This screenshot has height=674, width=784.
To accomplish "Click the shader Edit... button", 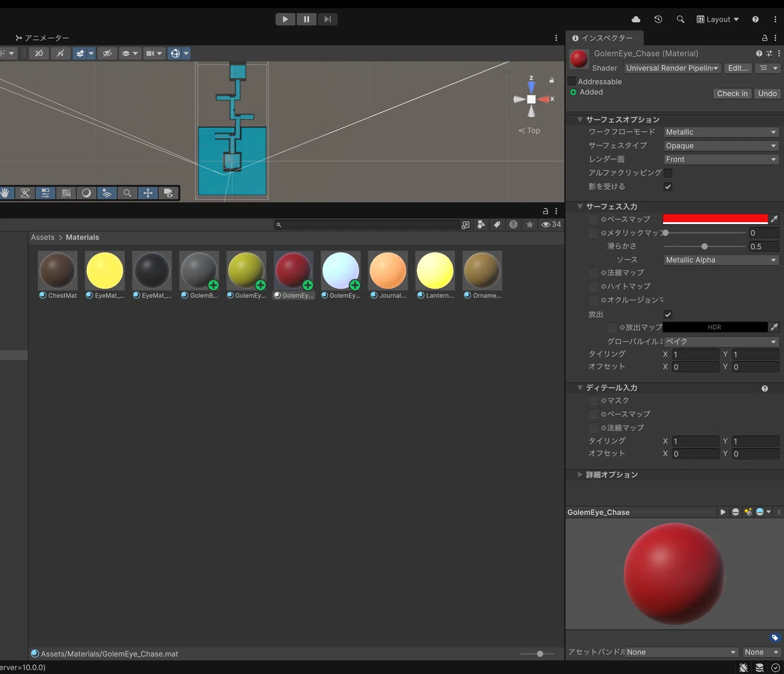I will tap(738, 68).
